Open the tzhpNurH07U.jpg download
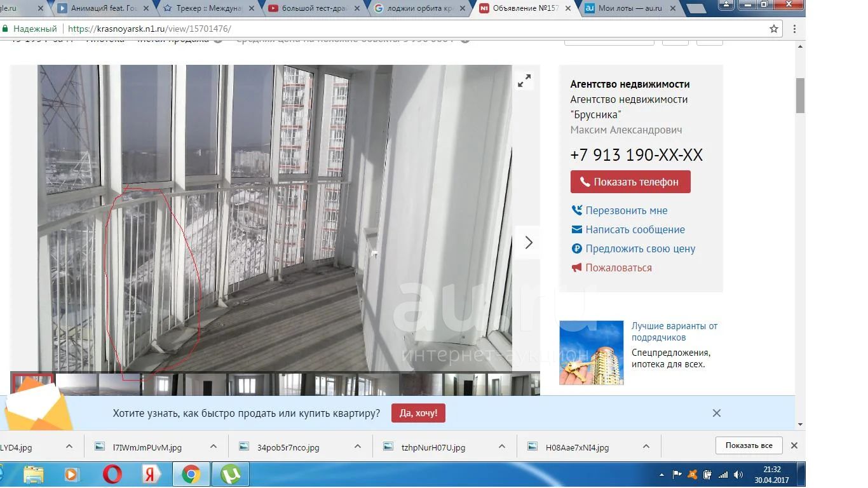This screenshot has width=868, height=488. (x=433, y=447)
